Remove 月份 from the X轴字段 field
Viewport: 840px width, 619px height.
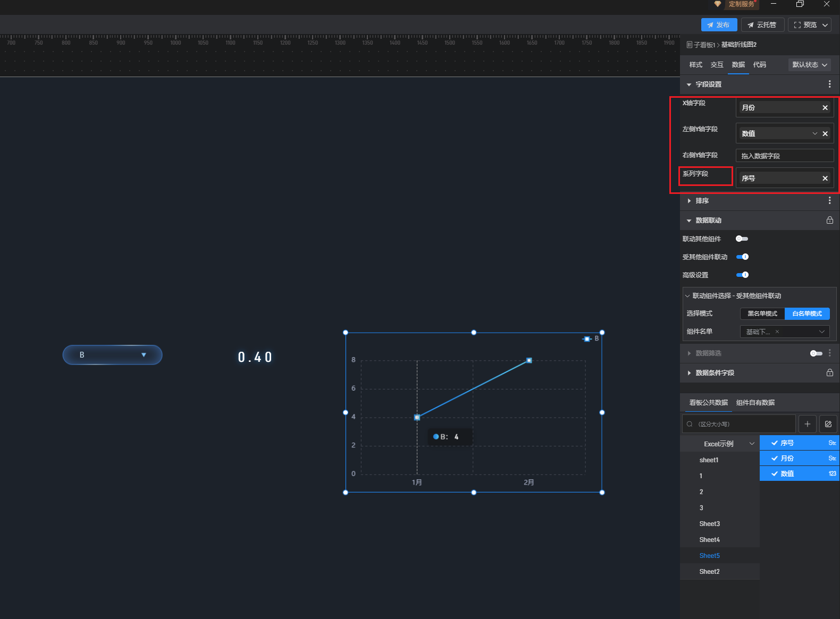pyautogui.click(x=825, y=108)
